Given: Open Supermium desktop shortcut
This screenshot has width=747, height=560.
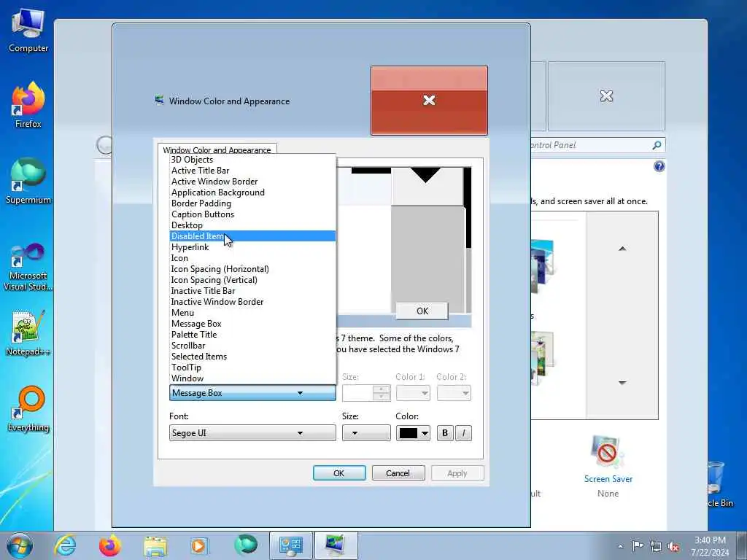Looking at the screenshot, I should [28, 182].
